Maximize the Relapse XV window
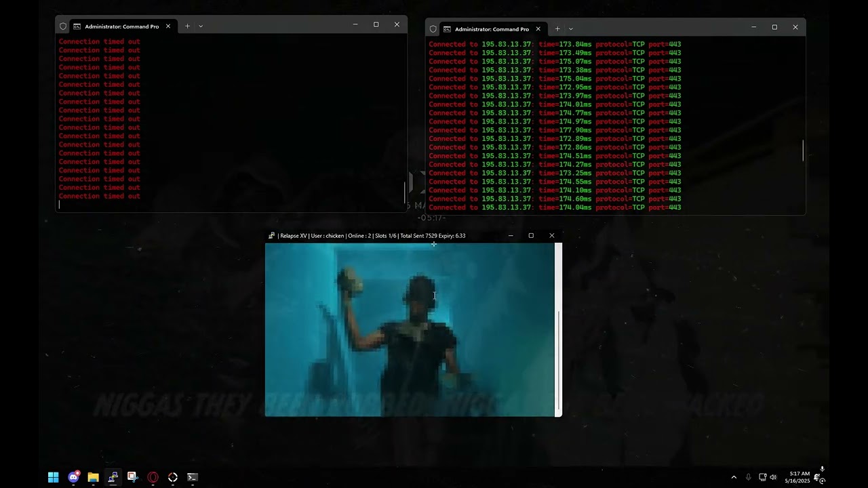 [x=531, y=236]
